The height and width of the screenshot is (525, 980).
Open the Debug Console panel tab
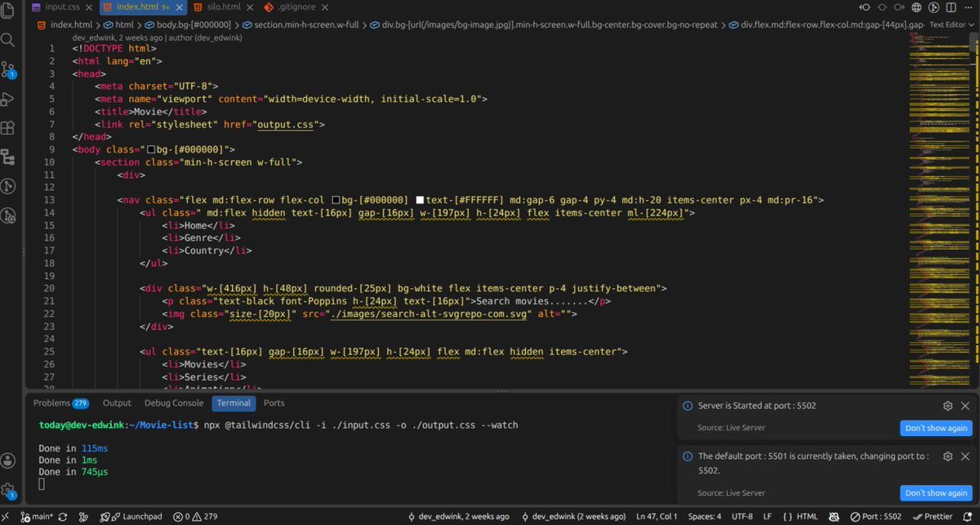click(174, 403)
